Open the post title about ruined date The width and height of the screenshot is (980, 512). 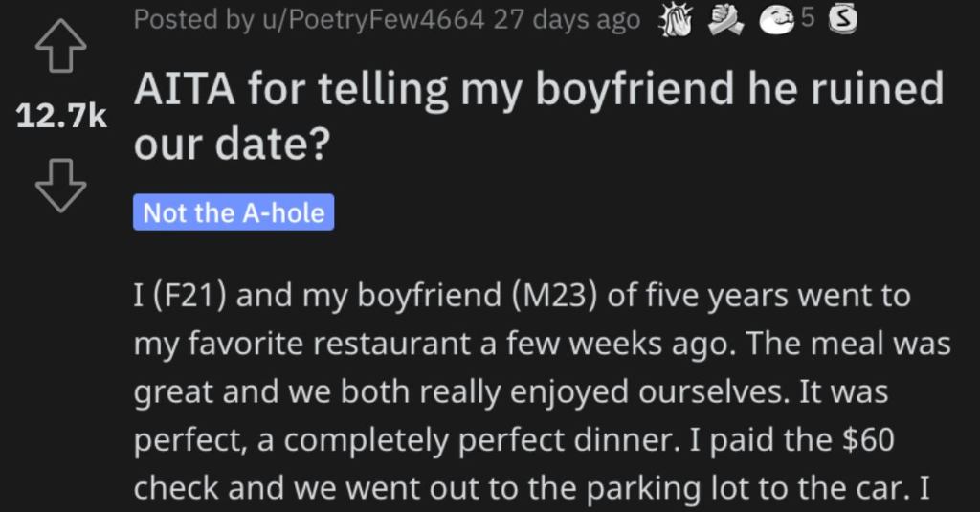coord(538,117)
